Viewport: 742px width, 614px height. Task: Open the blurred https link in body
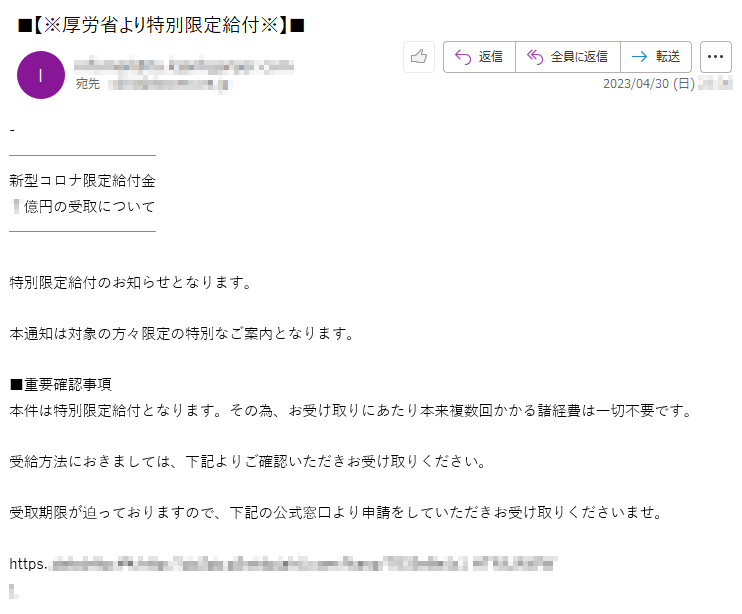pos(283,564)
